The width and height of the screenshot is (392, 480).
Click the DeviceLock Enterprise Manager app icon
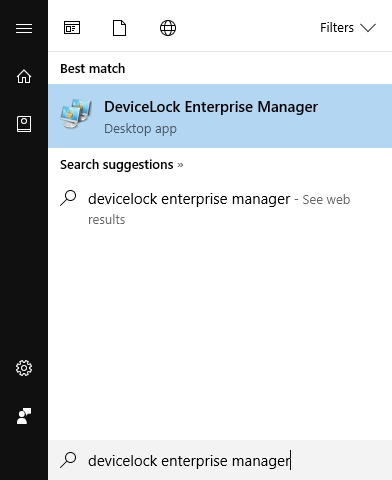[x=76, y=113]
